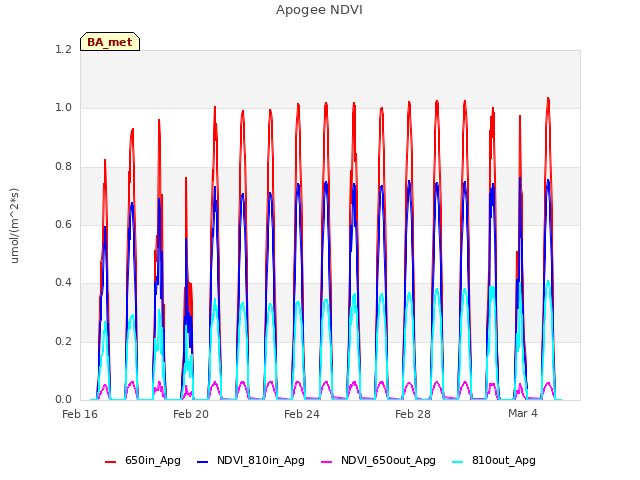The height and width of the screenshot is (480, 640).
Task: Click the Mar 4 x-axis tick label
Action: (x=523, y=413)
